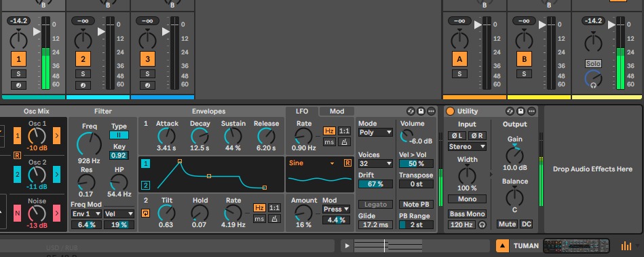Invert right channel phase ØR

(477, 136)
